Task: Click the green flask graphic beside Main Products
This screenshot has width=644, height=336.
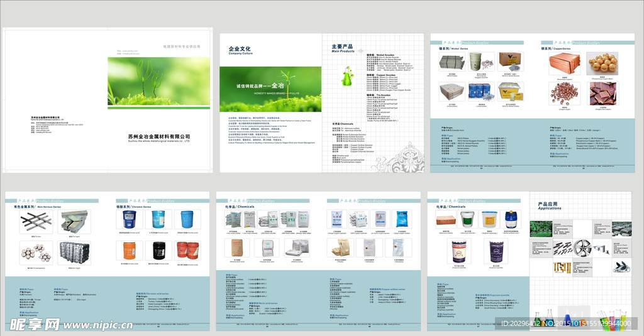Action: [347, 77]
